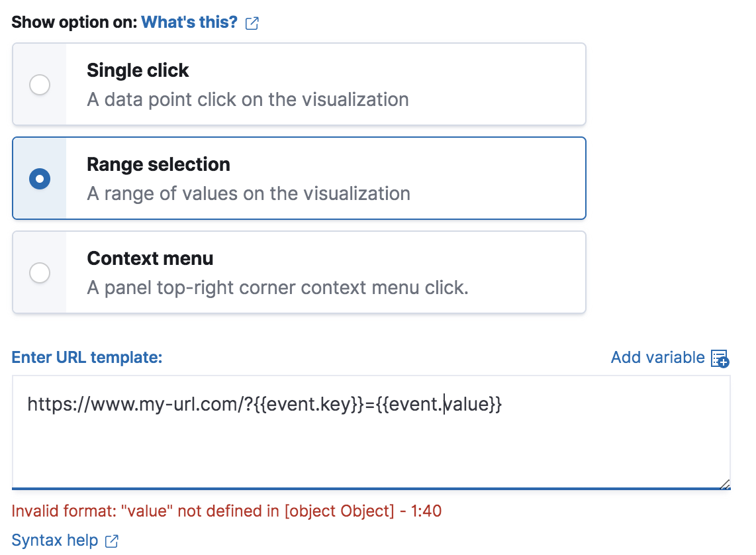Select the Context menu radio button
The width and height of the screenshot is (756, 555).
(x=40, y=273)
